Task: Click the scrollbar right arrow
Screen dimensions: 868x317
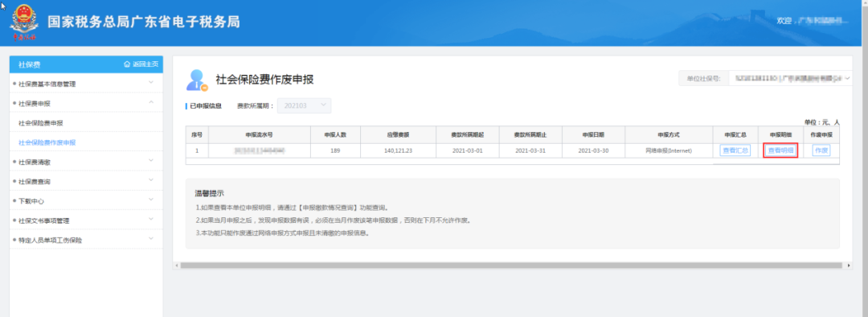Action: pos(850,266)
